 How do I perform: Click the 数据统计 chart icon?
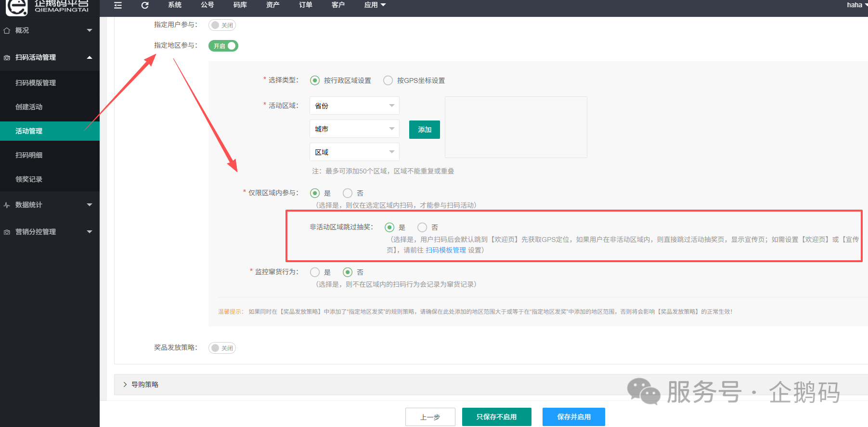pyautogui.click(x=7, y=205)
